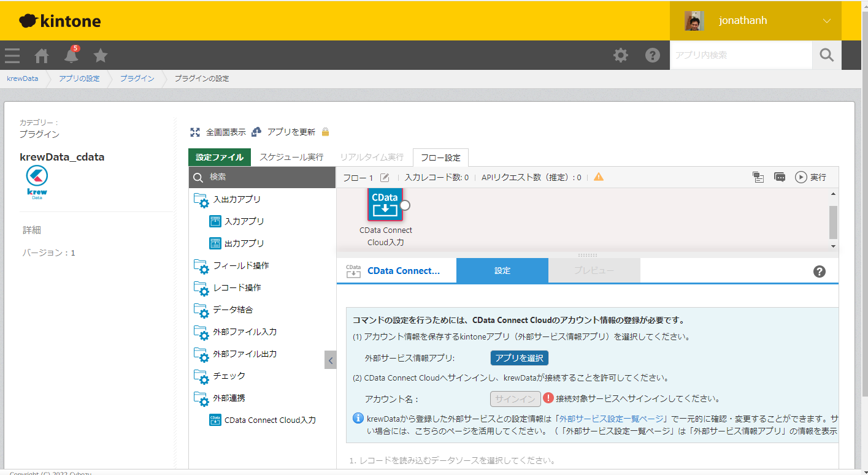Open the jonathanh account dropdown

coord(826,21)
